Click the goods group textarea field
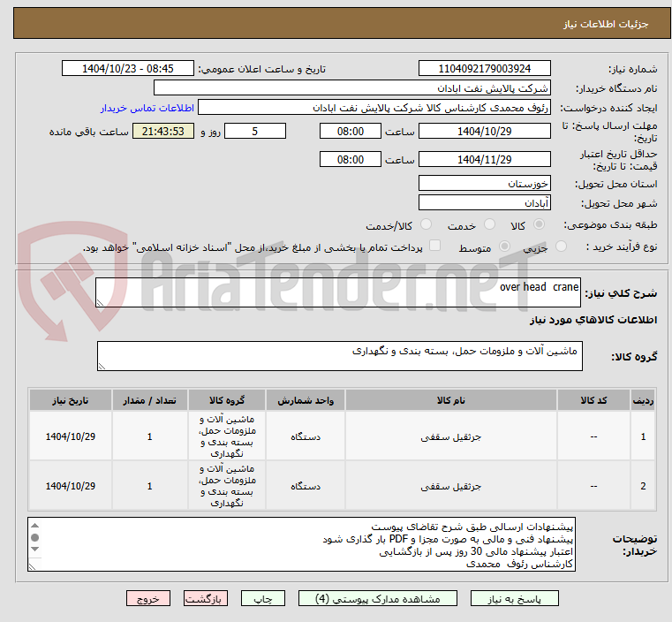The width and height of the screenshot is (672, 622). pyautogui.click(x=338, y=357)
